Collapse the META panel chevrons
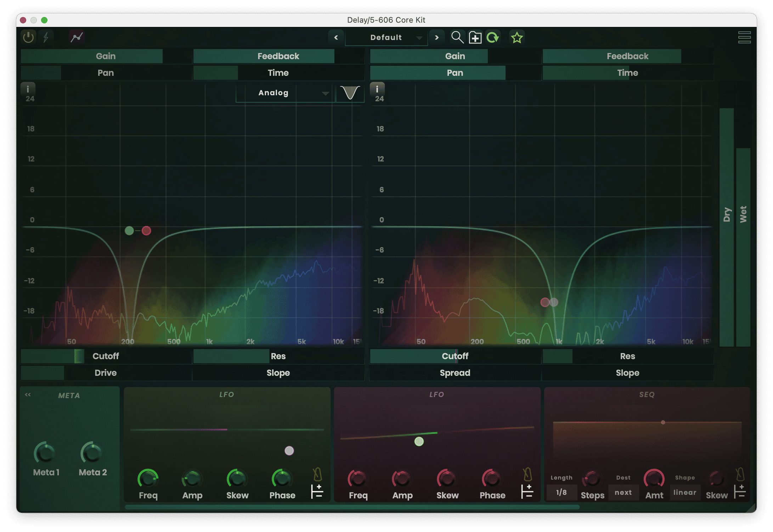 (28, 395)
